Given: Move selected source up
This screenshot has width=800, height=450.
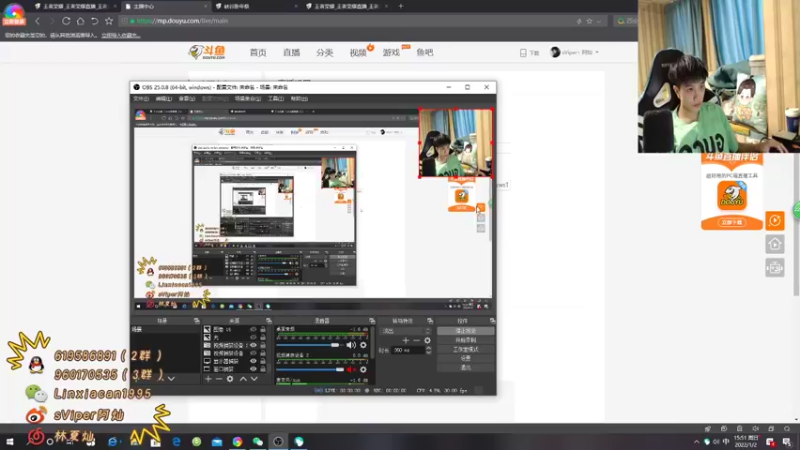Looking at the screenshot, I should (x=243, y=379).
